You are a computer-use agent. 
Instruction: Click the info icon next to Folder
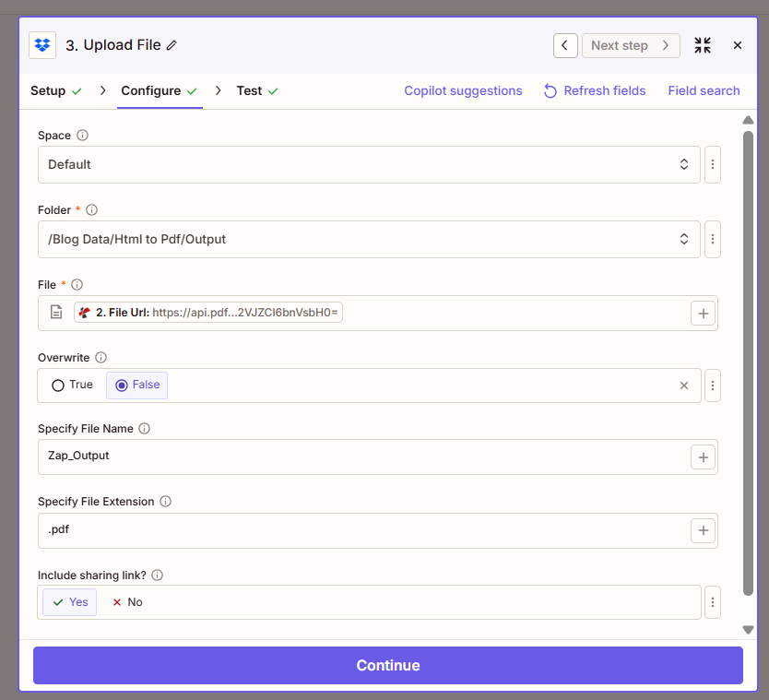pos(91,210)
